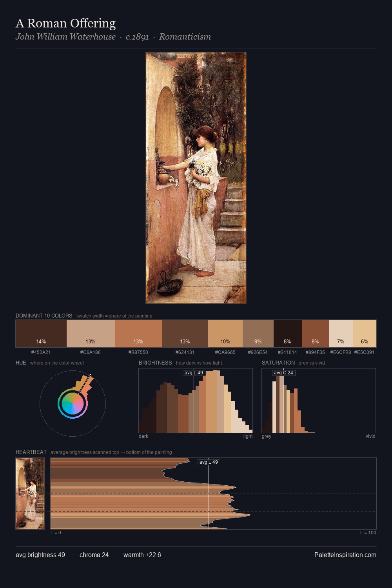This screenshot has width=392, height=588.
Task: Click the 'avg L 49' label in heartbeat chart
Action: (209, 462)
